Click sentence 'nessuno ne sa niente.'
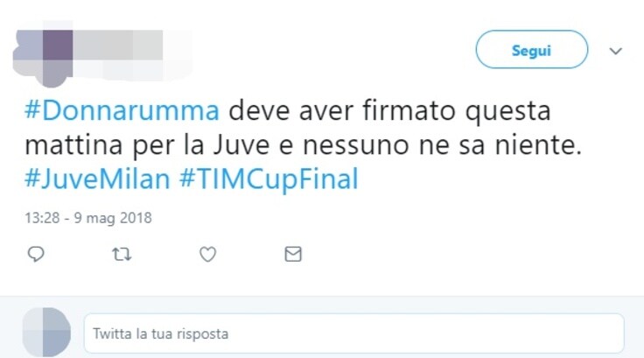 point(443,144)
